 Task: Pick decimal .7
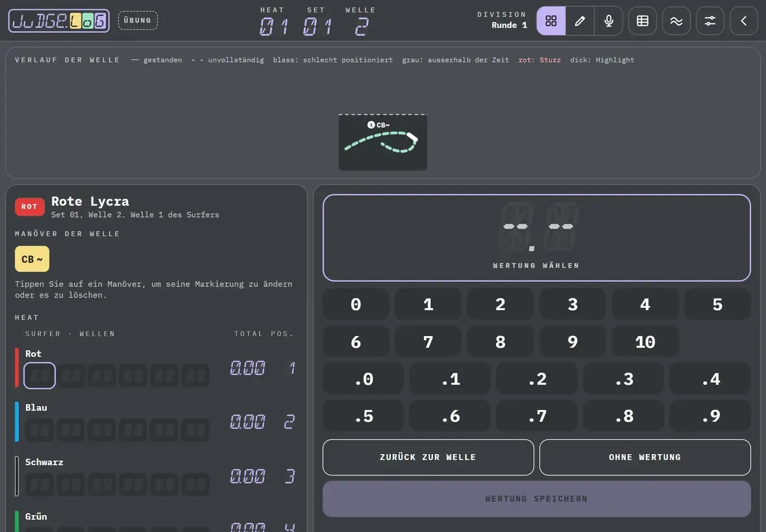click(537, 416)
